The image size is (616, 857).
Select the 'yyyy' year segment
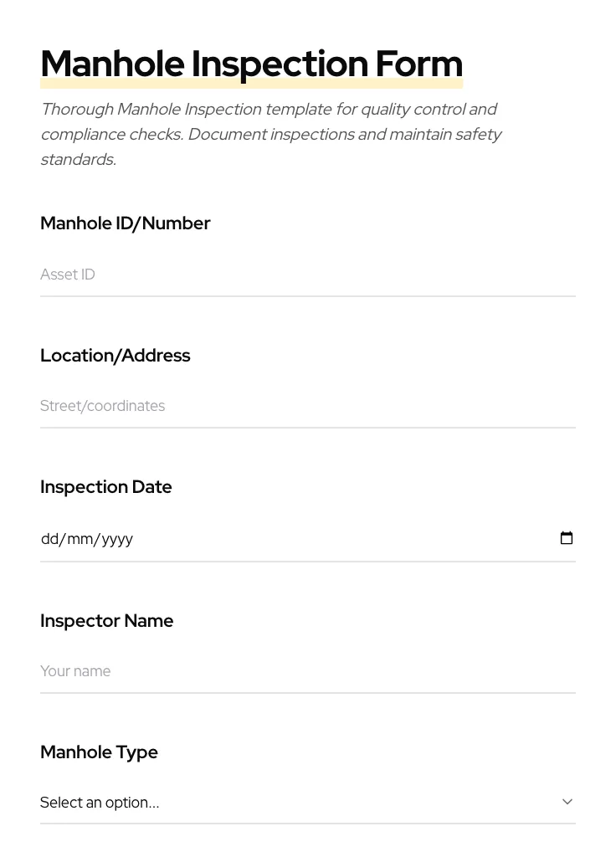tap(117, 539)
